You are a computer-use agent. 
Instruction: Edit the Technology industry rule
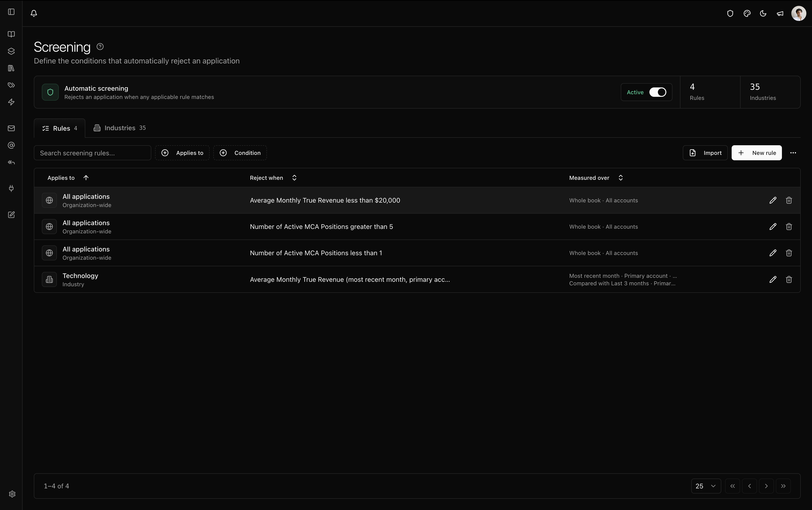point(773,279)
